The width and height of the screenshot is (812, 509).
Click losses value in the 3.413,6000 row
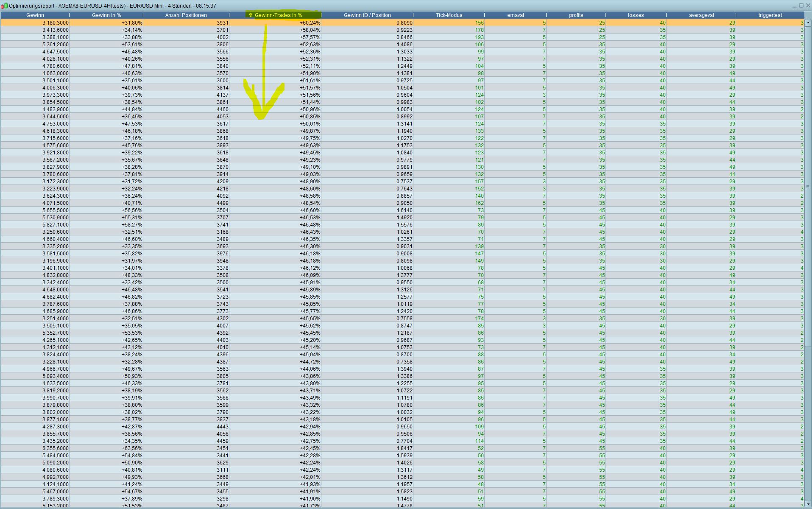[636, 30]
